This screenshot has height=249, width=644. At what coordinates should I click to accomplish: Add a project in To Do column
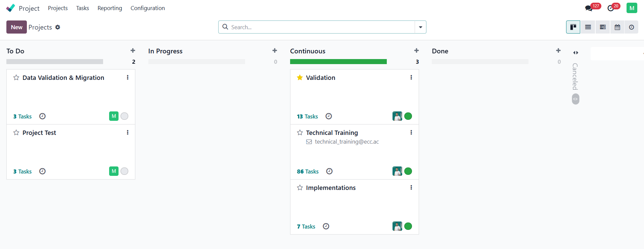(133, 51)
